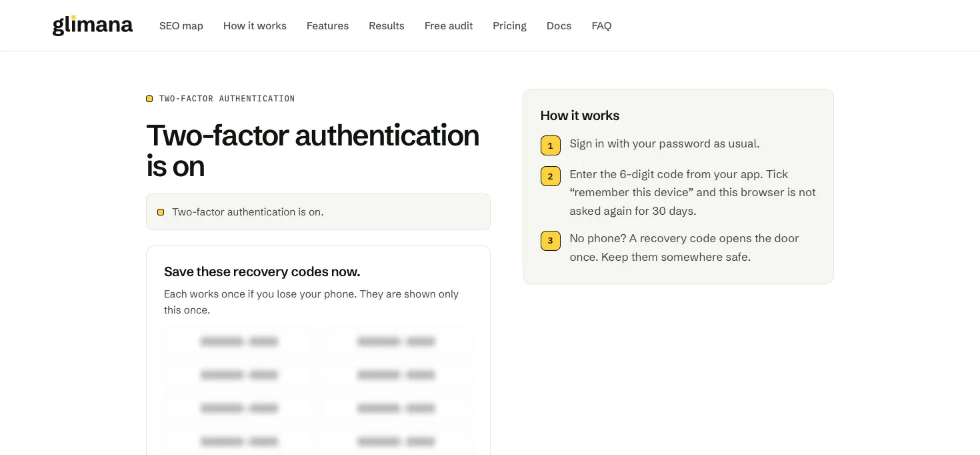Go to How it works in navigation
The image size is (980, 455).
tap(255, 26)
